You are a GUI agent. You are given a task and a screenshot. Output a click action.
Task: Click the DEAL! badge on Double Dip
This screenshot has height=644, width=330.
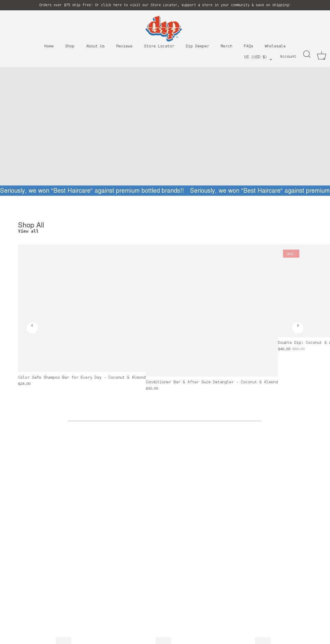click(291, 253)
